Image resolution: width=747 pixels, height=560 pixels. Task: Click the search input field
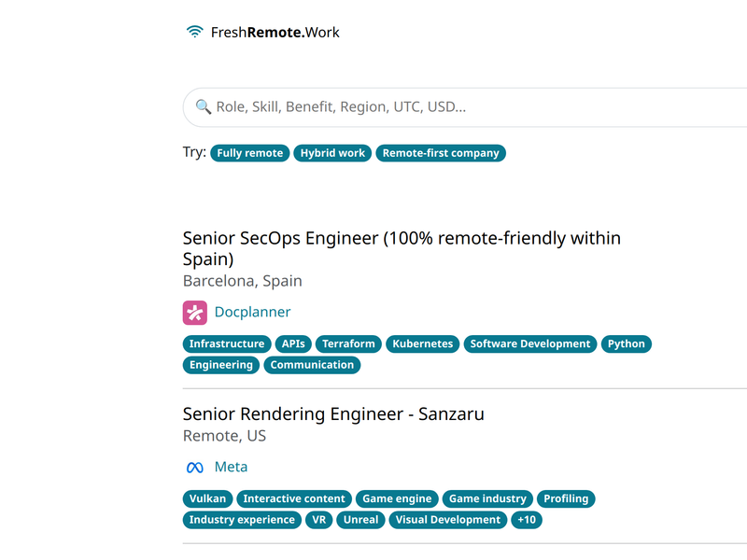pyautogui.click(x=420, y=107)
